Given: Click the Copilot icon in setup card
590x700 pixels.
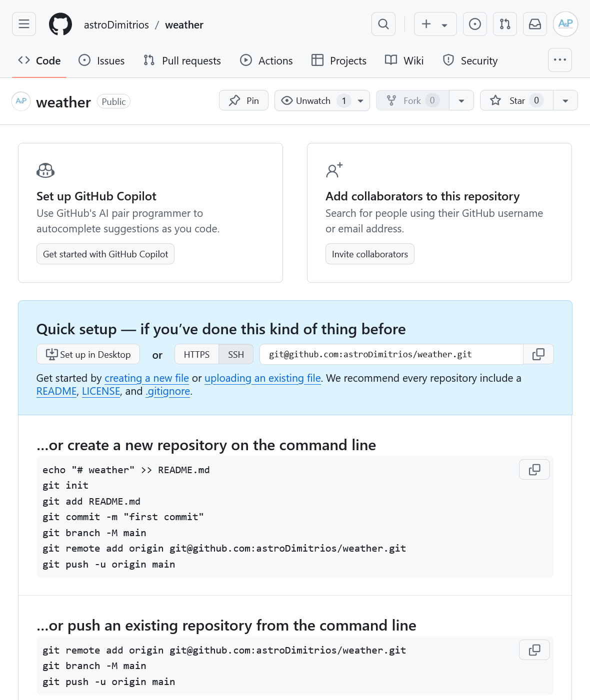Looking at the screenshot, I should (45, 170).
